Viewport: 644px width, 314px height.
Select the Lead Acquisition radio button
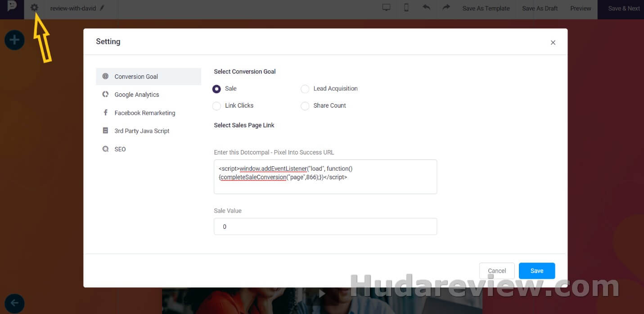tap(305, 89)
